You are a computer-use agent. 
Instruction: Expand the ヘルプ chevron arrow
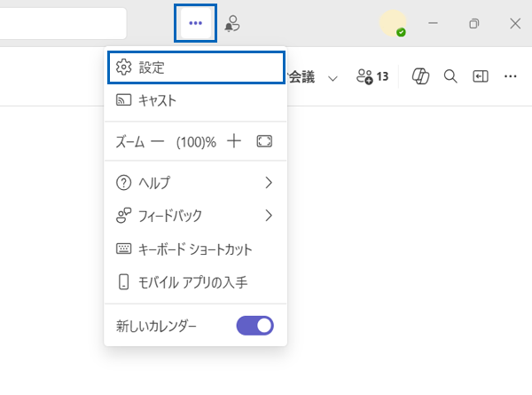[x=269, y=183]
